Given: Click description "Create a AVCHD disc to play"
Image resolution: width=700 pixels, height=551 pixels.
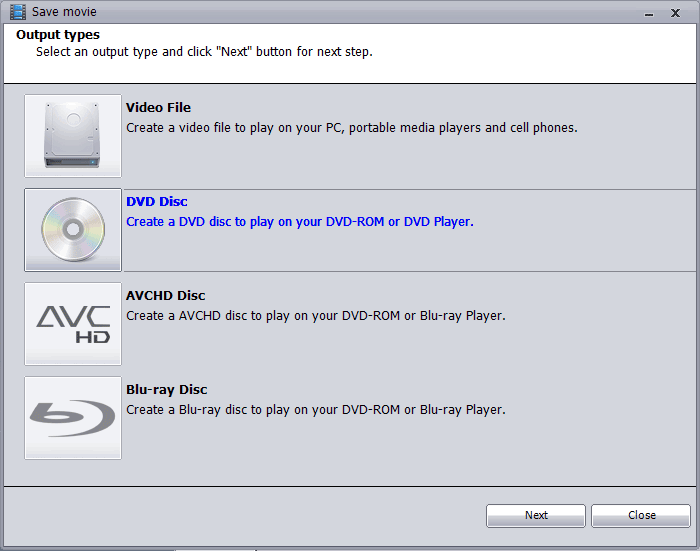Looking at the screenshot, I should click(316, 316).
